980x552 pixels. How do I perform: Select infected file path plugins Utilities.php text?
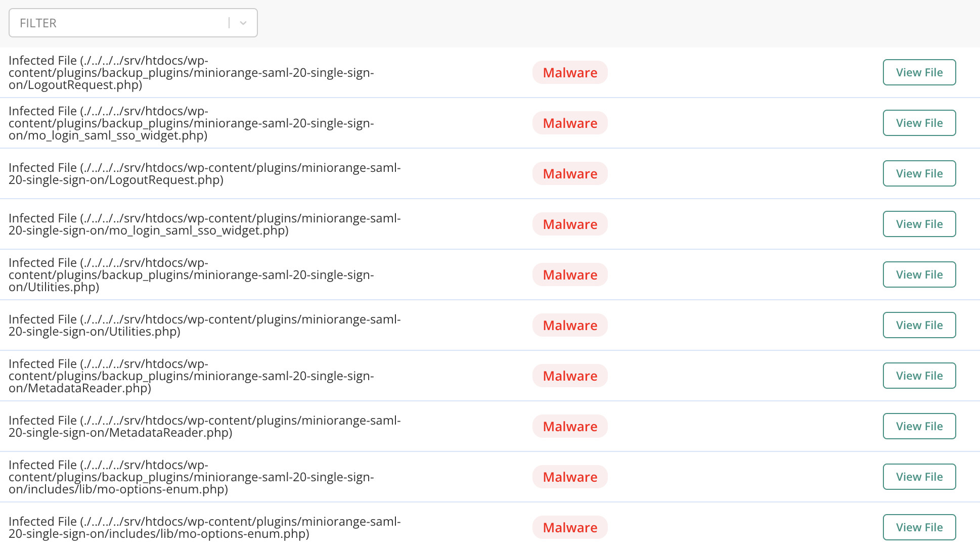tap(204, 326)
